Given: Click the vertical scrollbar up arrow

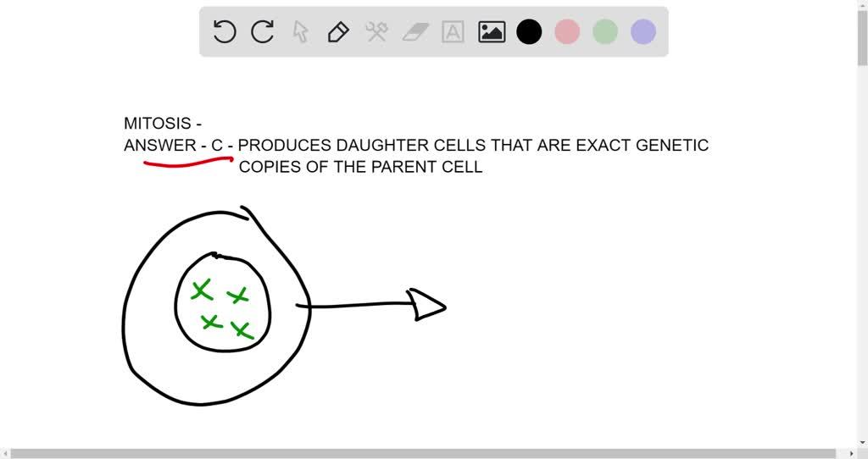Looking at the screenshot, I should [x=861, y=7].
